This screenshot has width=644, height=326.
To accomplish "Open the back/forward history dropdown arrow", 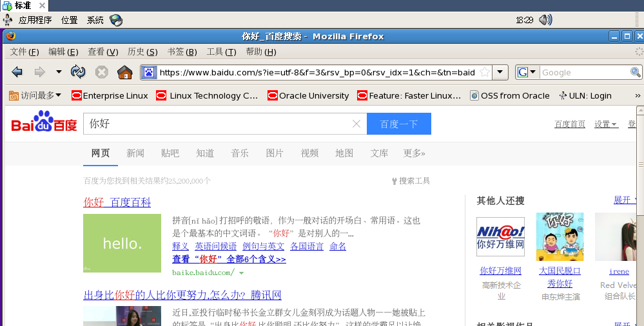I will [59, 72].
